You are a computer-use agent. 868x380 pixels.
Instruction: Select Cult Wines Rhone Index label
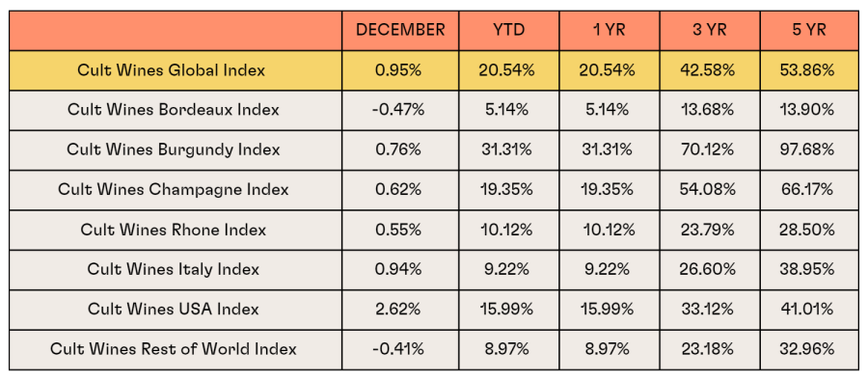(174, 230)
